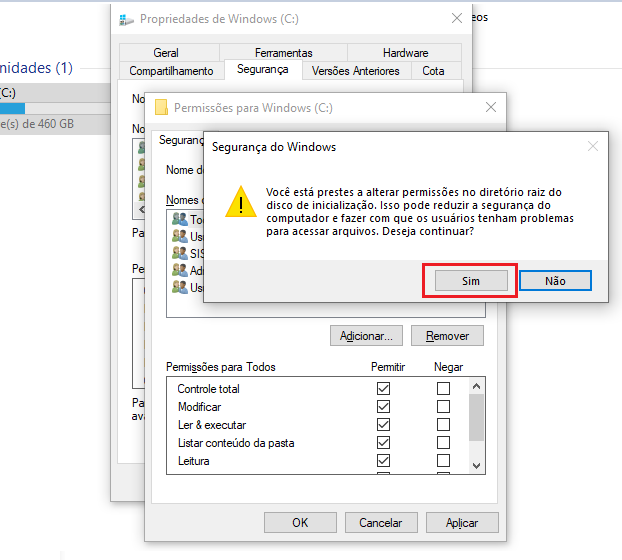Select the Adm group icon in the list
This screenshot has height=560, width=622.
point(180,270)
